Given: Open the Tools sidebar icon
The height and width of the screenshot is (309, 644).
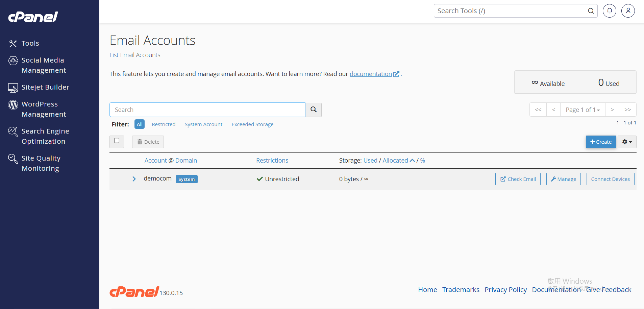Looking at the screenshot, I should click(13, 44).
